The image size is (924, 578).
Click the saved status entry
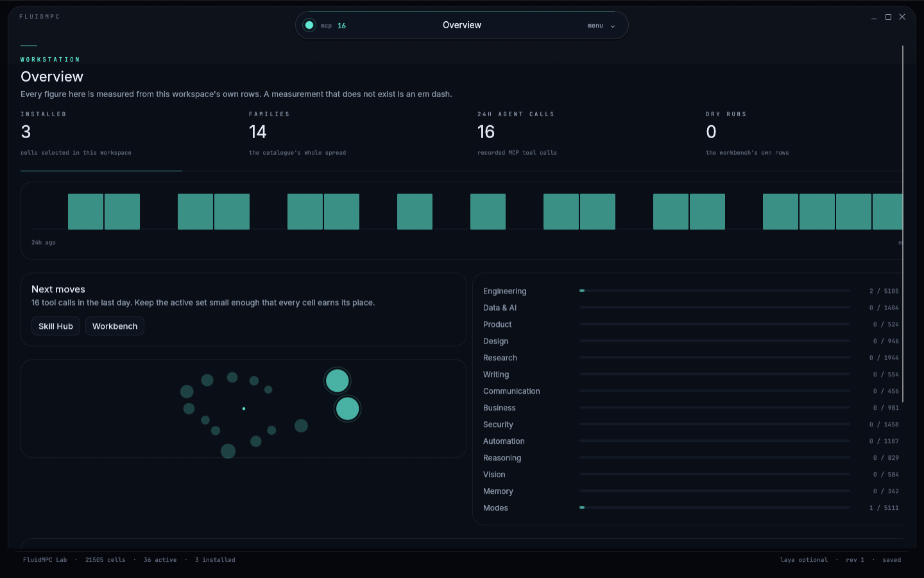point(892,560)
